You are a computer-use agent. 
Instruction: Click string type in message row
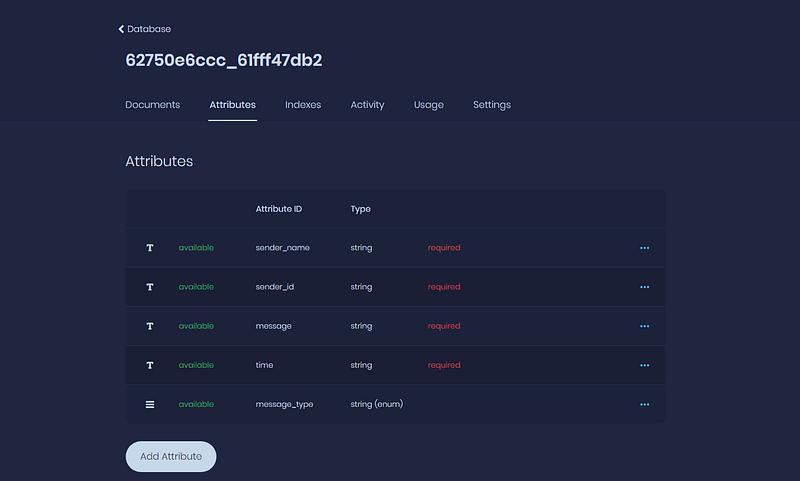[x=361, y=326]
